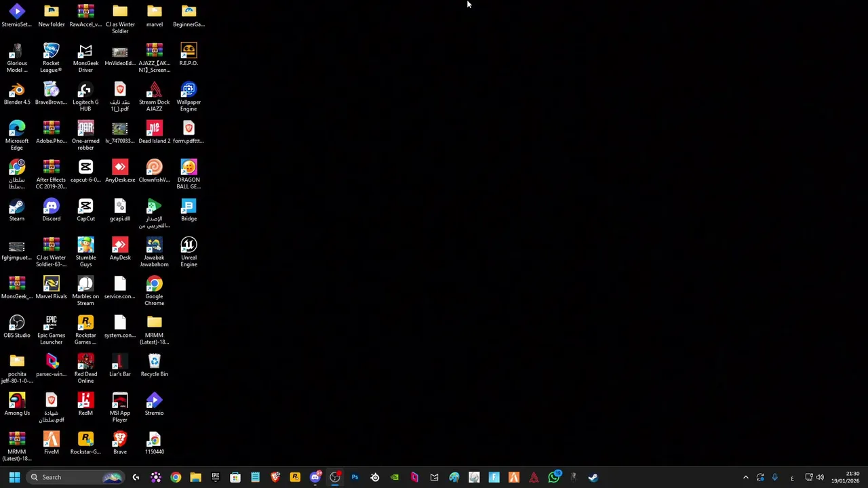Select the CapCut desktop shortcut
Image resolution: width=868 pixels, height=488 pixels.
85,211
